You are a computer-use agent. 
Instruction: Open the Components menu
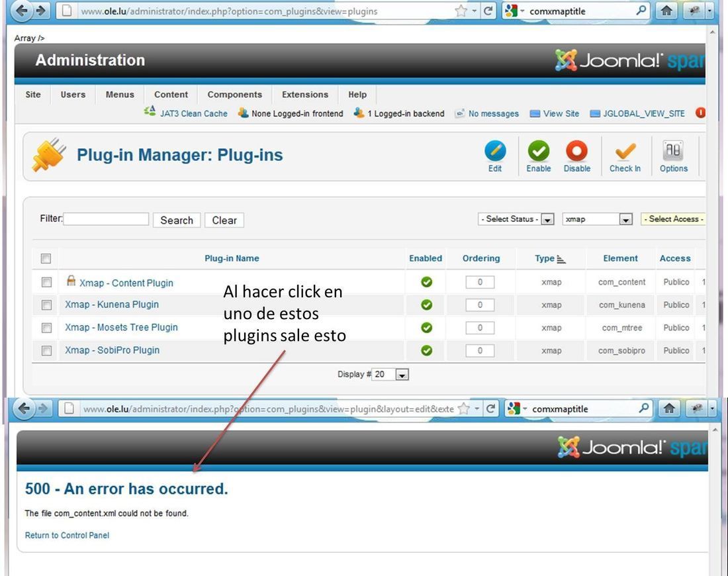(x=234, y=94)
